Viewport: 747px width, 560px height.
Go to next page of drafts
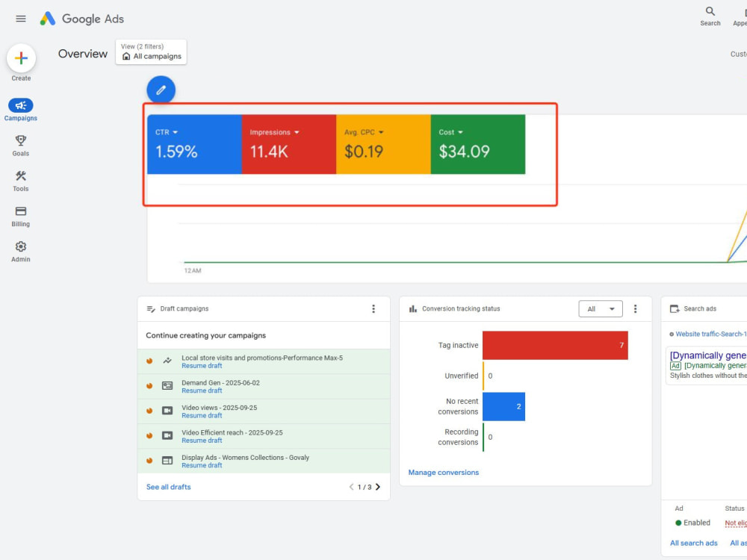tap(378, 487)
